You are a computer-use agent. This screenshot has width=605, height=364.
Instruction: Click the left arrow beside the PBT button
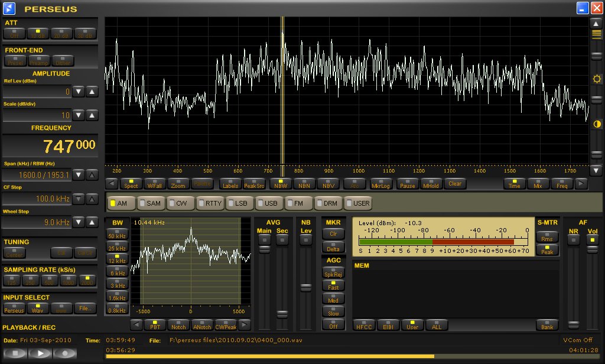(x=136, y=325)
